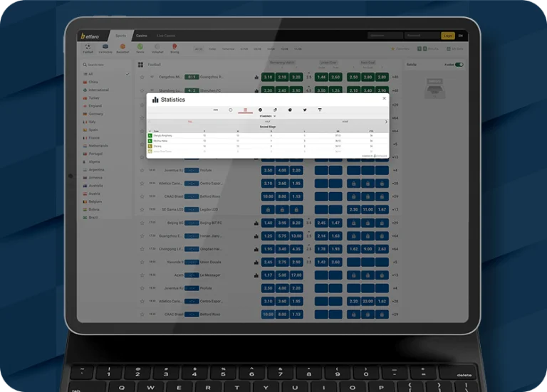Expand +5 markets for Yaounde II match

click(395, 262)
